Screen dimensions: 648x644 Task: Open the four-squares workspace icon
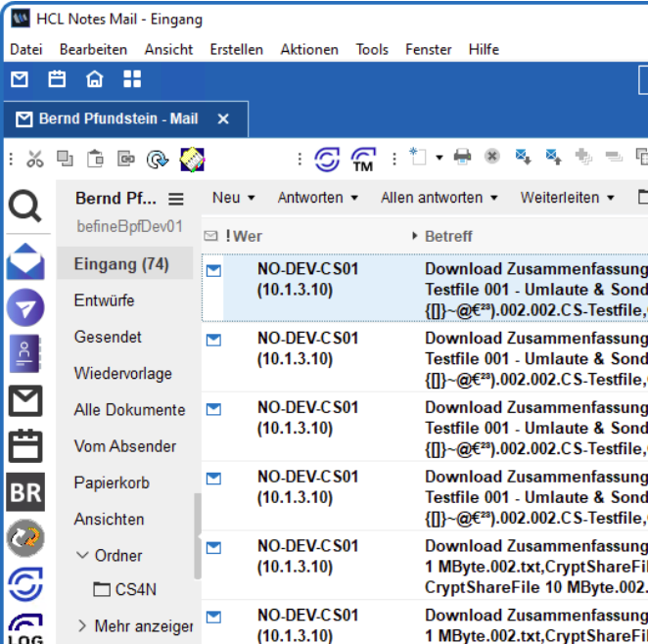point(132,79)
